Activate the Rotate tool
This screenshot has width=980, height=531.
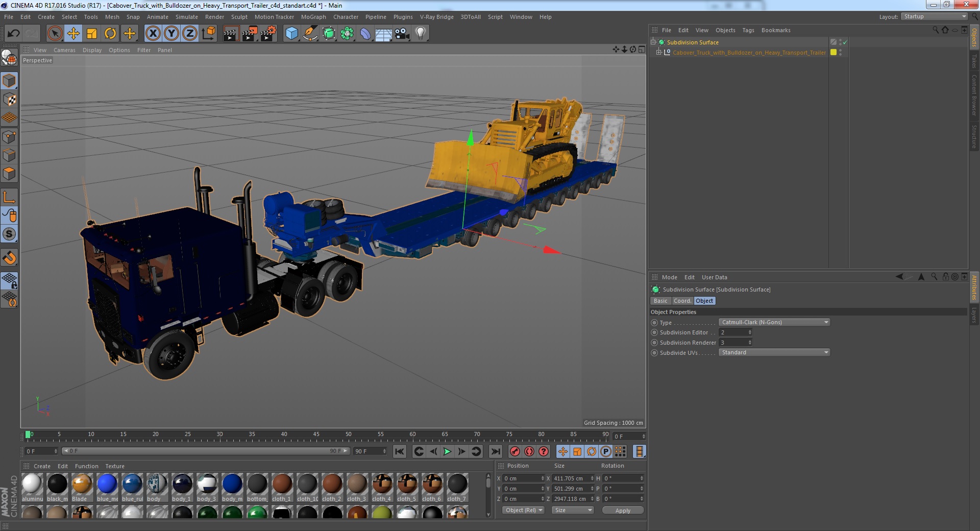(x=110, y=34)
